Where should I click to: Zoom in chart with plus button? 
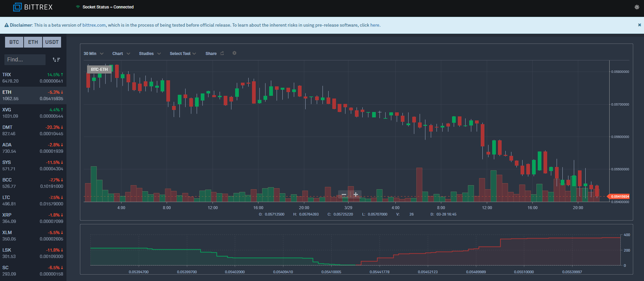point(356,195)
